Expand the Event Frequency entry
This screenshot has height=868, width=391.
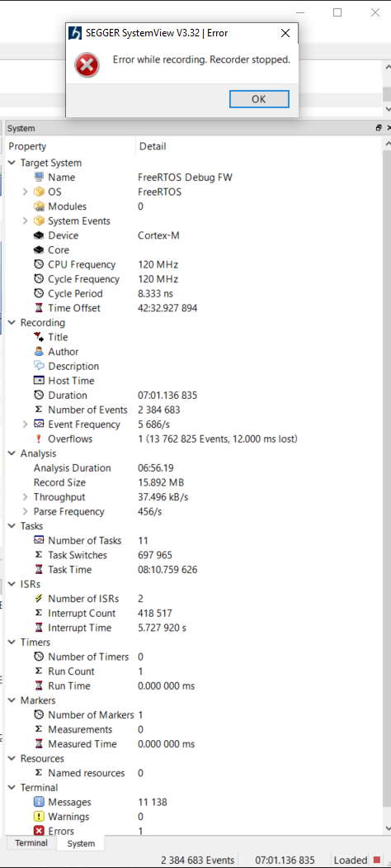pyautogui.click(x=25, y=425)
